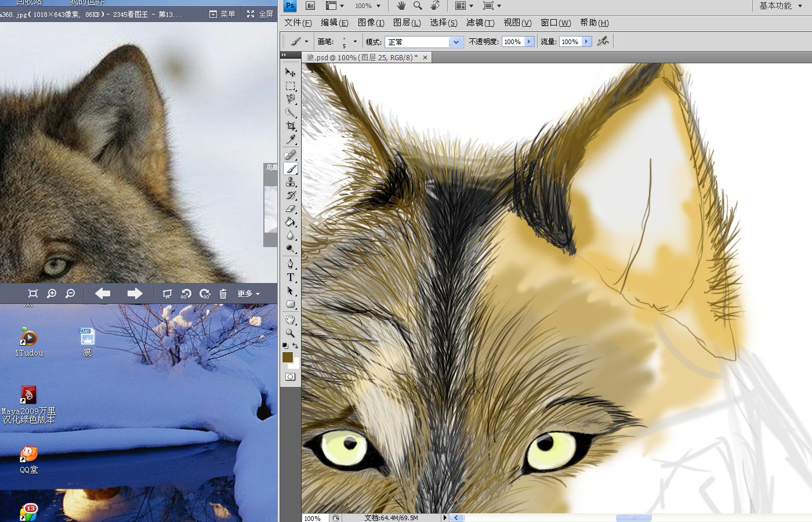The image size is (812, 522).
Task: Select the Crop tool in toolbox
Action: (291, 126)
